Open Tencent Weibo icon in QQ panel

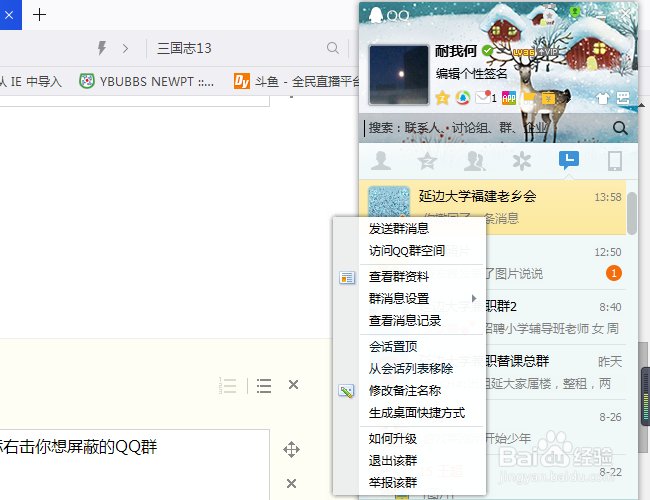click(463, 98)
